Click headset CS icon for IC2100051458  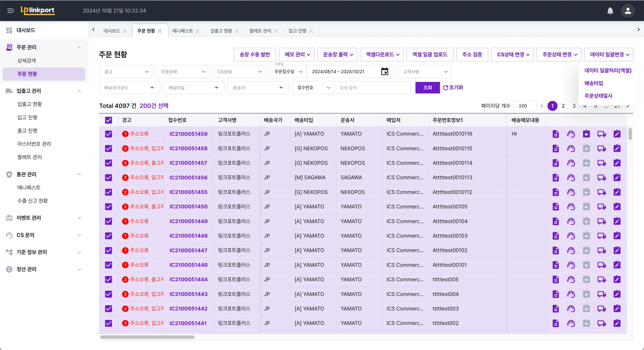click(x=571, y=148)
